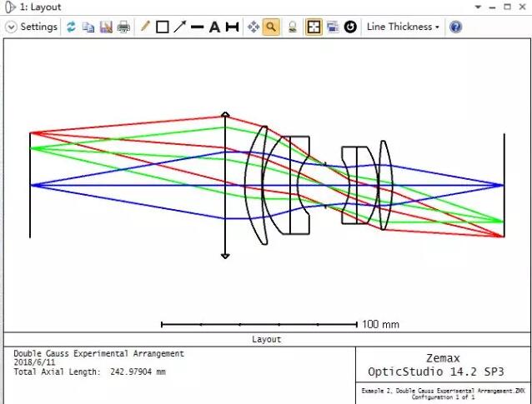
Task: Click the H-shaped dimension measure tool
Action: [232, 27]
